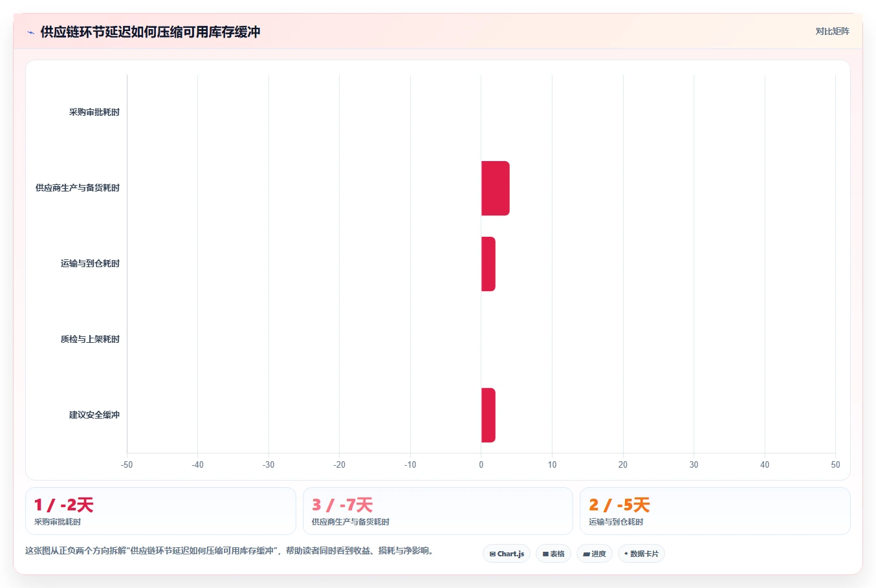
Task: Select the 表格 chip
Action: [x=553, y=554]
